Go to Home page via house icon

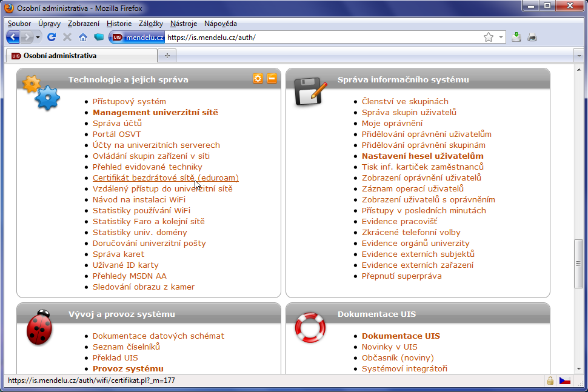pos(83,37)
